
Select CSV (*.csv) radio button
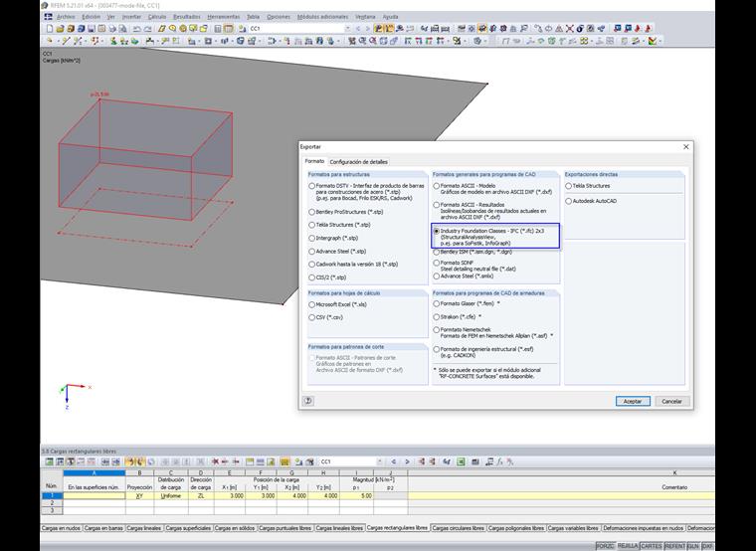(x=312, y=317)
